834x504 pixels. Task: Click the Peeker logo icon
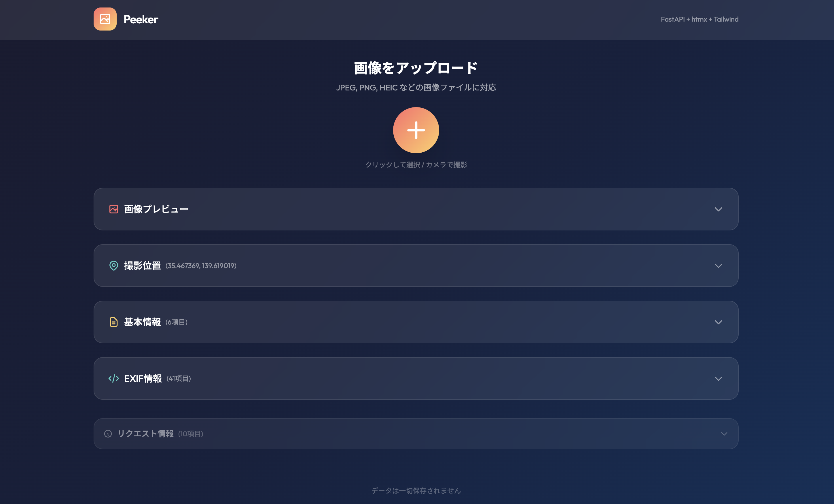[105, 19]
